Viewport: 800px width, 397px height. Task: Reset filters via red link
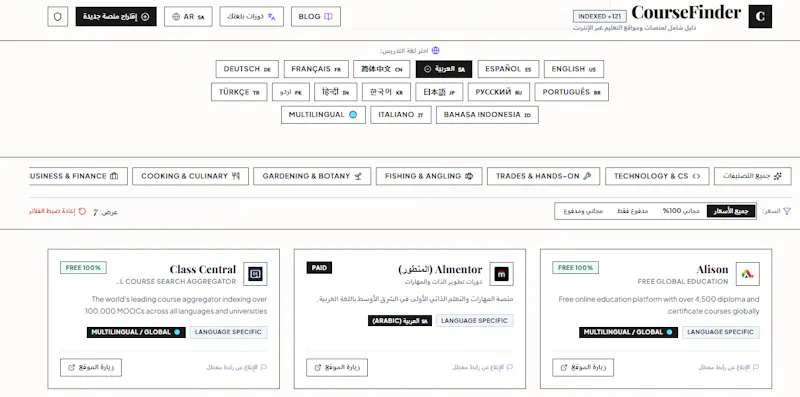coord(58,211)
